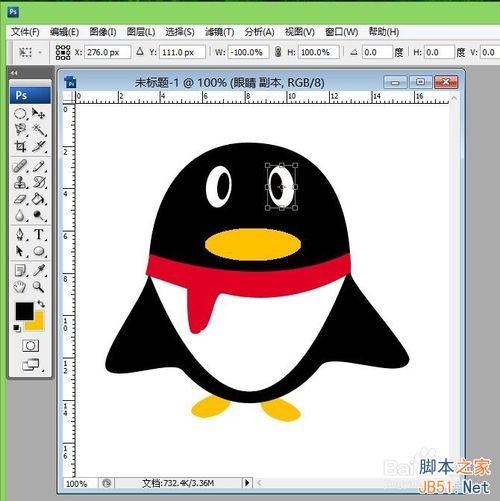500x501 pixels.
Task: Select the Zoom tool
Action: 38,287
